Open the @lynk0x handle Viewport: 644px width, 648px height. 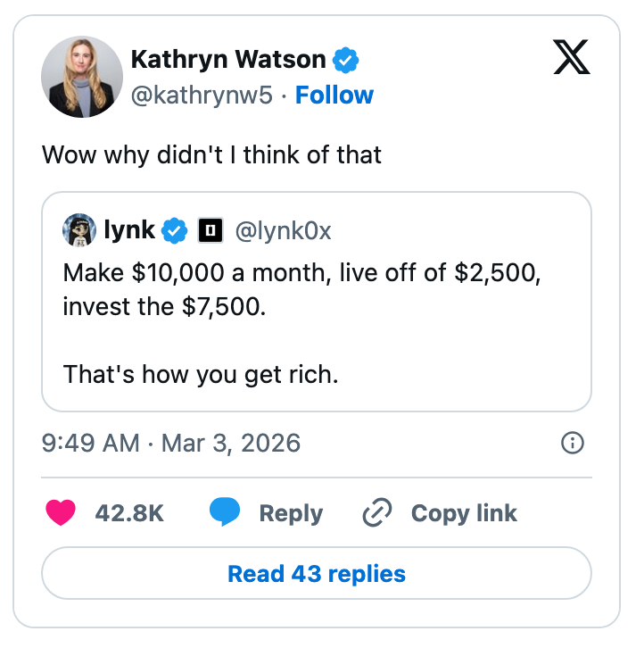pos(283,231)
